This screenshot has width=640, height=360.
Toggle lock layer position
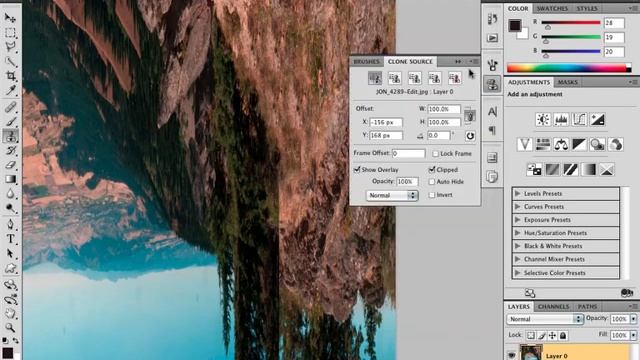(x=552, y=336)
